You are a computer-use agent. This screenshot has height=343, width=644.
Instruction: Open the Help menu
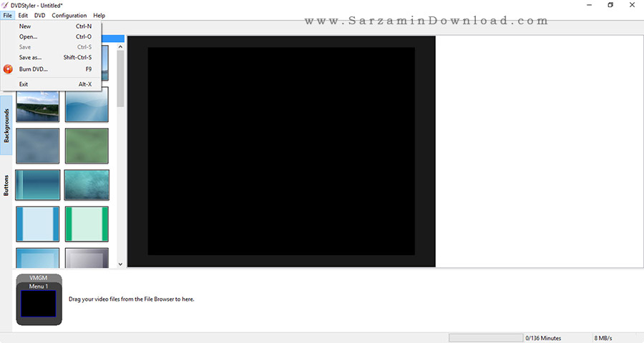pos(99,15)
